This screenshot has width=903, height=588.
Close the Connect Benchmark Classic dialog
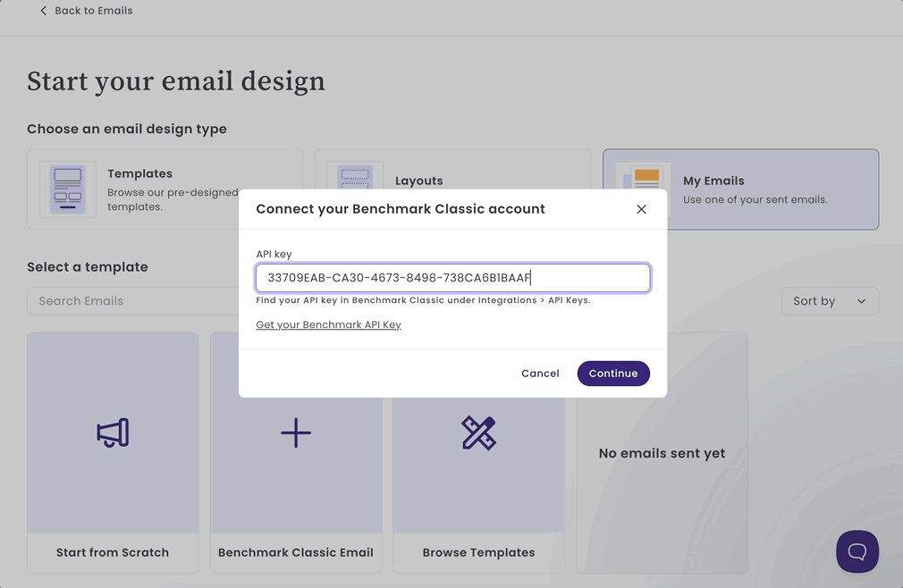point(641,209)
